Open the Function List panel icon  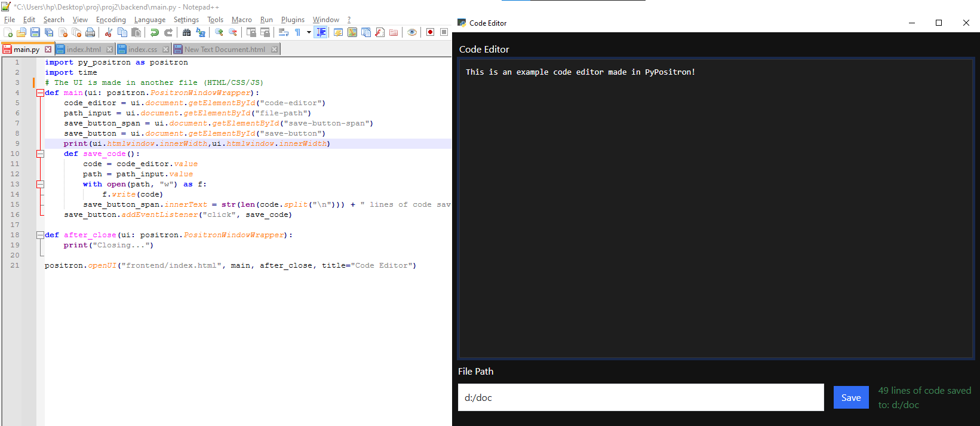coord(379,32)
